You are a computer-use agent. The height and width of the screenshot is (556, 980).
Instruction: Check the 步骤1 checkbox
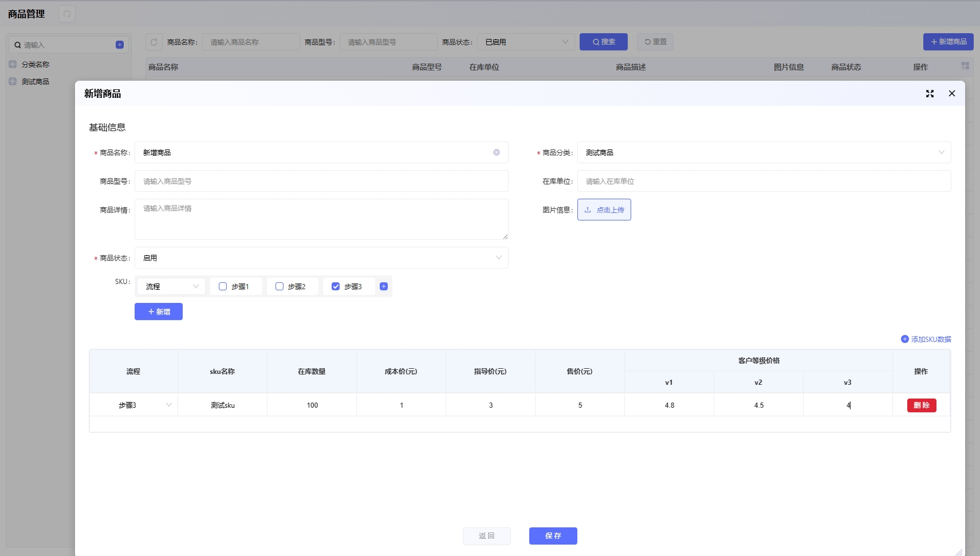(223, 286)
